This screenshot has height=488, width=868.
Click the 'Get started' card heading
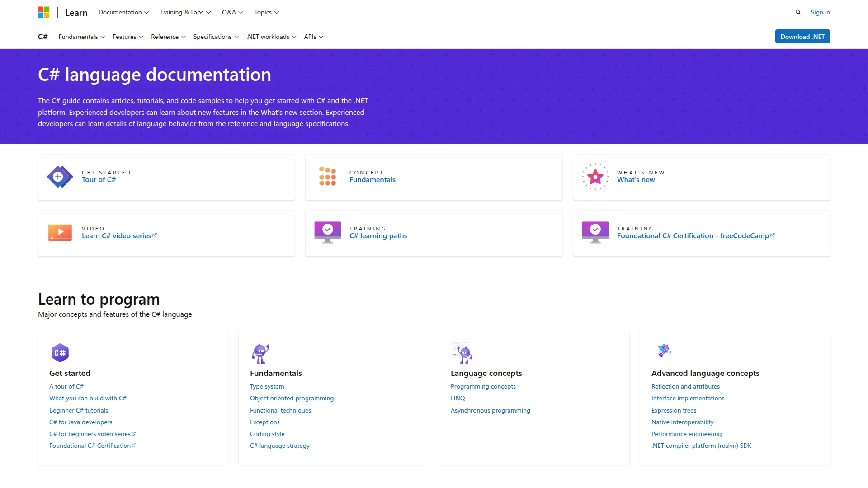point(70,373)
